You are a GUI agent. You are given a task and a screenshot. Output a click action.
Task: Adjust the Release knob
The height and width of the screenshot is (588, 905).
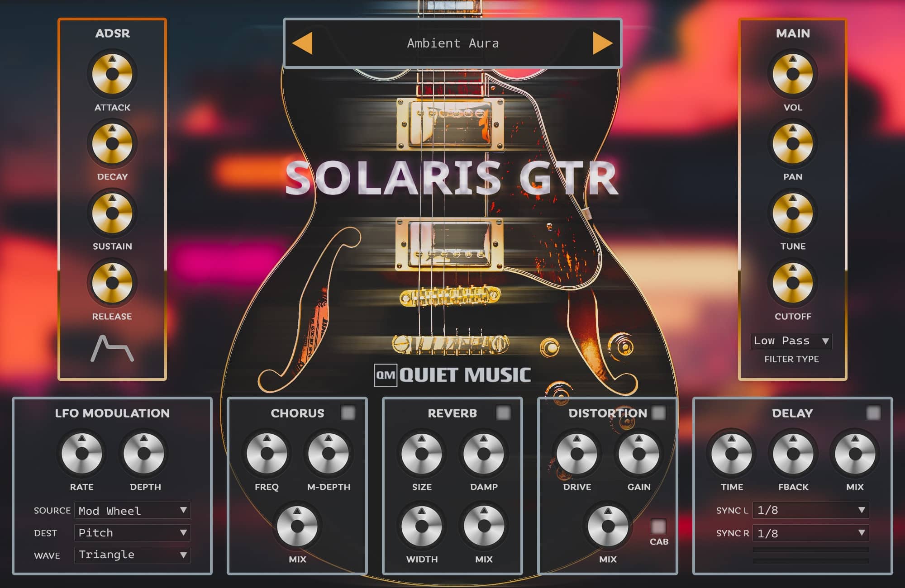[111, 283]
